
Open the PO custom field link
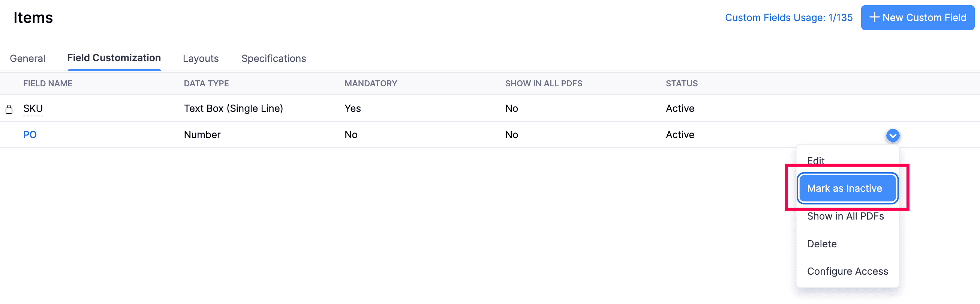pos(30,134)
